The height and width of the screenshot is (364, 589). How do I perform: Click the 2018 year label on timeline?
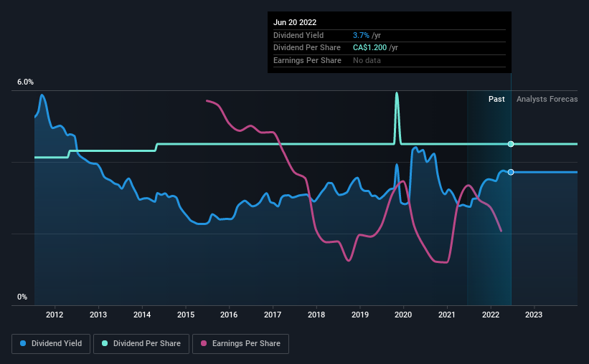316,315
